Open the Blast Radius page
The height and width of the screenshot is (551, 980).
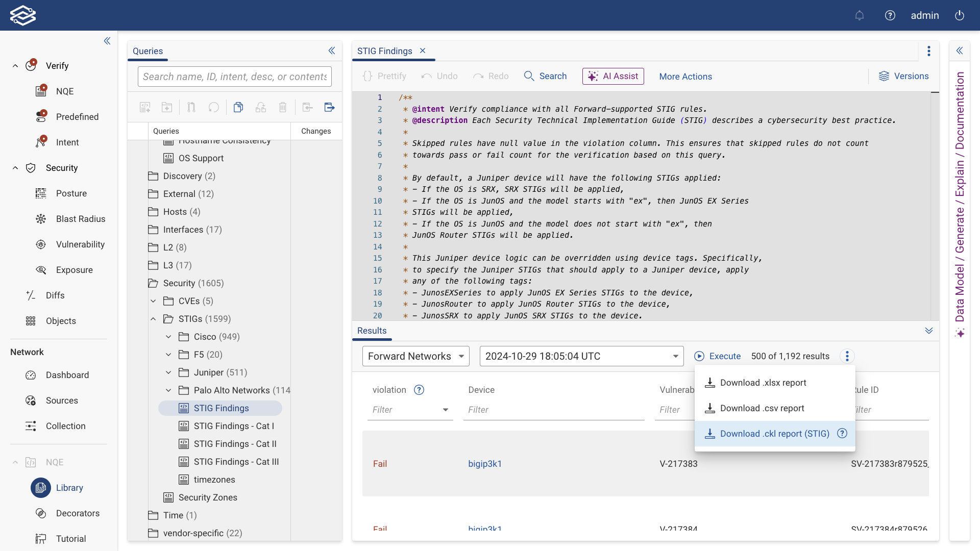click(81, 219)
